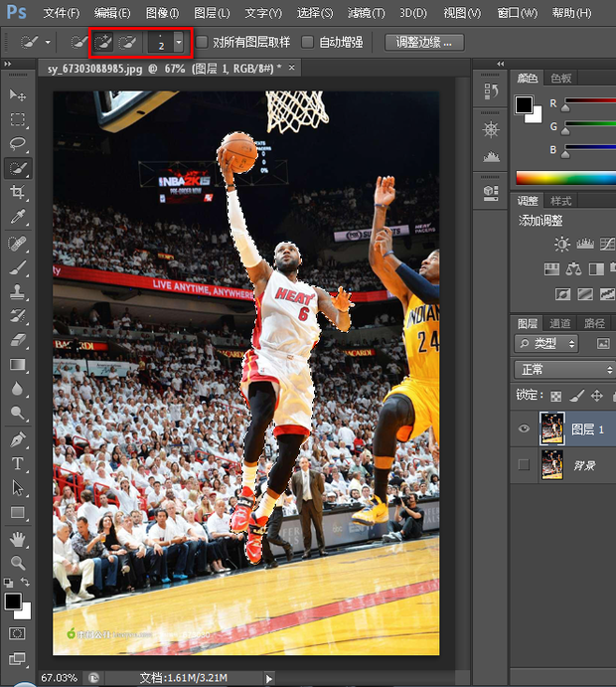Choose New Selection mode in options bar
Screen dimensions: 616x687
79,43
